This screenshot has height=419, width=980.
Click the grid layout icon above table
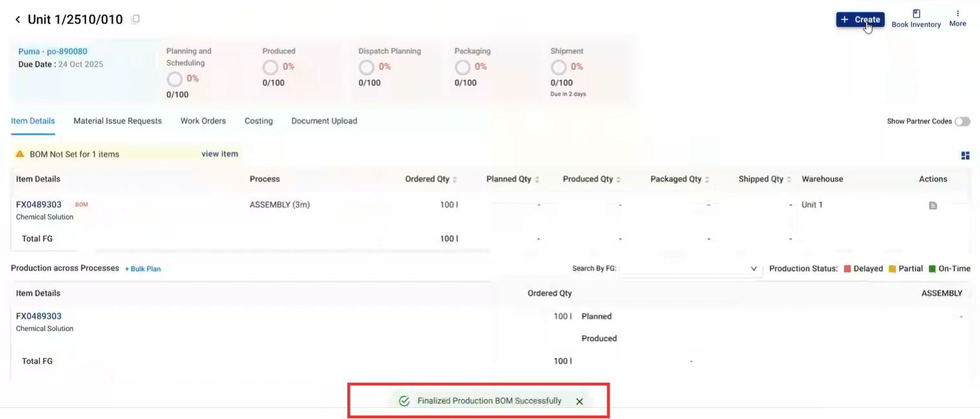pyautogui.click(x=965, y=155)
